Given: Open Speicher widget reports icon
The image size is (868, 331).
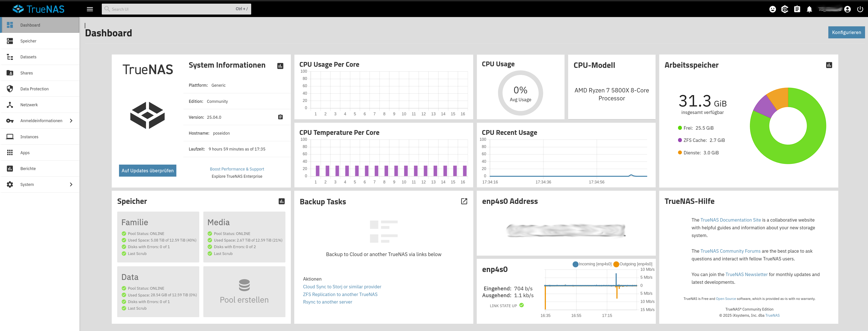Looking at the screenshot, I should [x=281, y=201].
